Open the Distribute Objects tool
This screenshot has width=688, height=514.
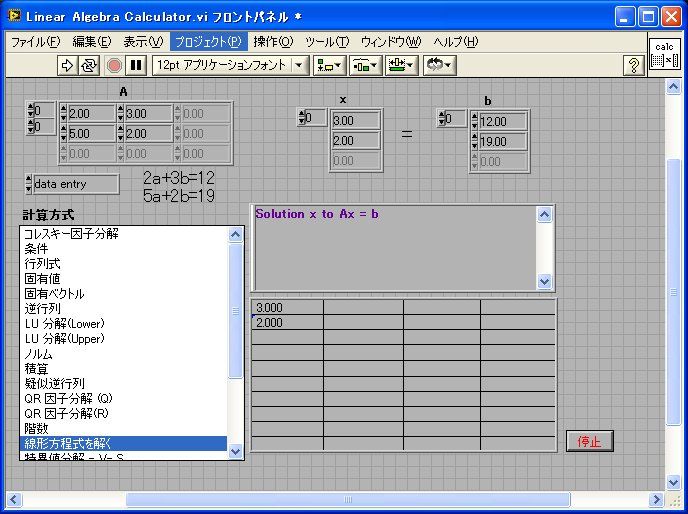[364, 65]
